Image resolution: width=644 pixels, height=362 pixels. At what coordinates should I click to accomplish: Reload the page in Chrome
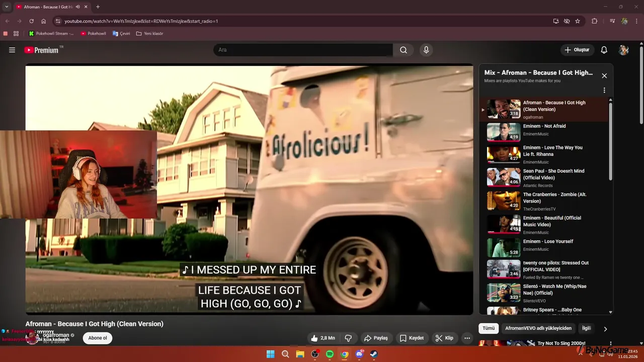[x=31, y=21]
